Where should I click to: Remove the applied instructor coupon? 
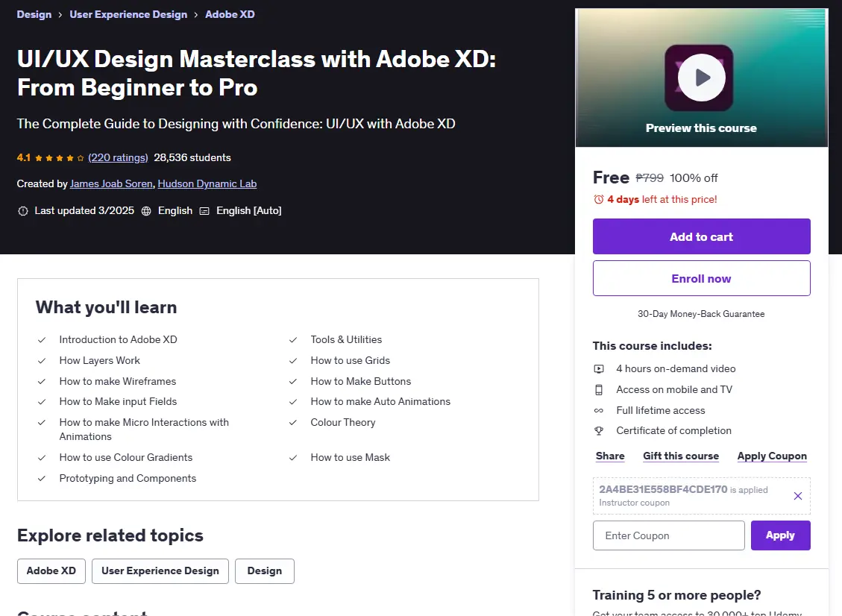click(x=798, y=496)
